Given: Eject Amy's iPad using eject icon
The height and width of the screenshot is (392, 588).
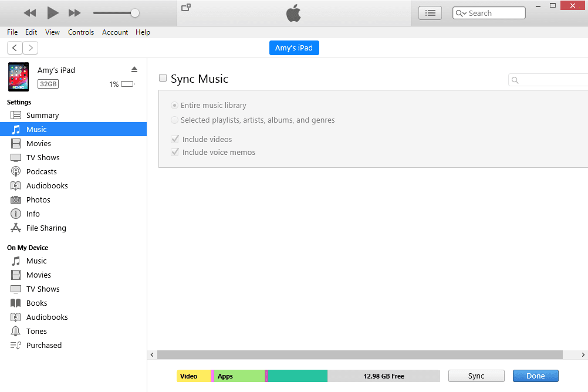Looking at the screenshot, I should [134, 69].
